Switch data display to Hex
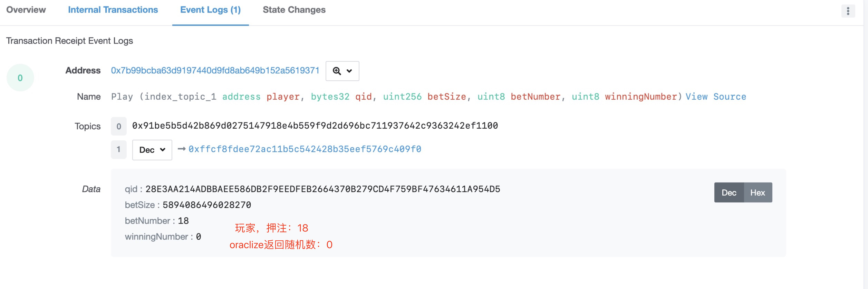 pyautogui.click(x=758, y=192)
